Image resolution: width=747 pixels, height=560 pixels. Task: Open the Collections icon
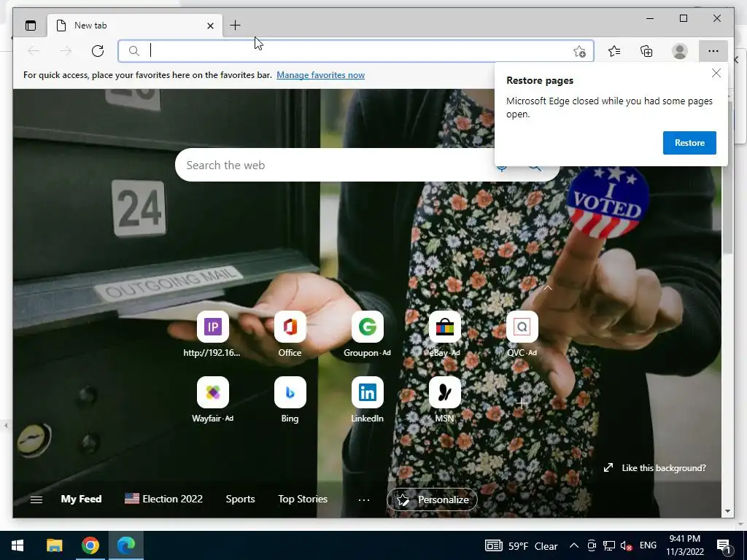tap(646, 51)
